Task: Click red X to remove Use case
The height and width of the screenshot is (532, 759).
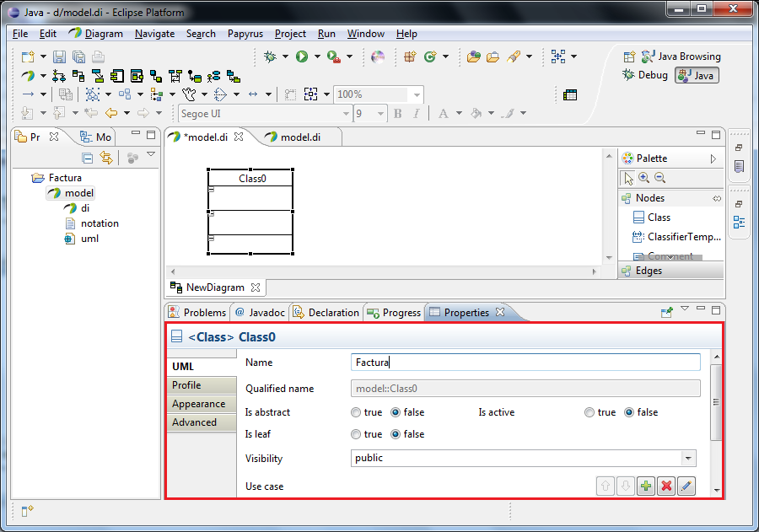Action: pyautogui.click(x=666, y=486)
